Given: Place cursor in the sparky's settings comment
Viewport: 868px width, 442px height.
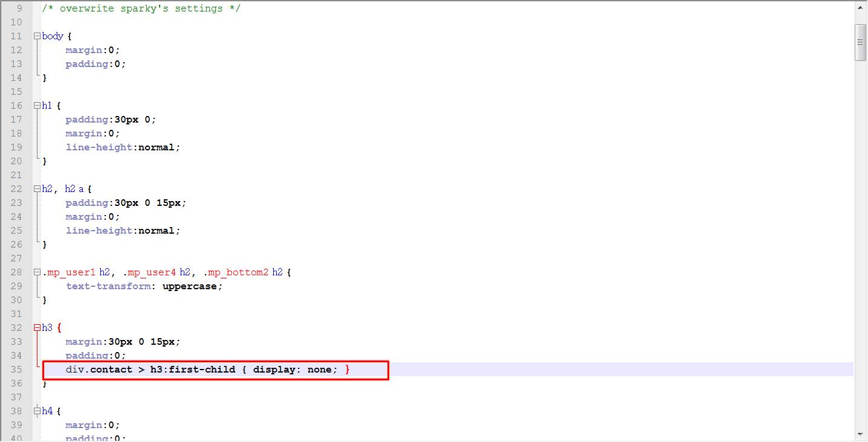Looking at the screenshot, I should 141,8.
